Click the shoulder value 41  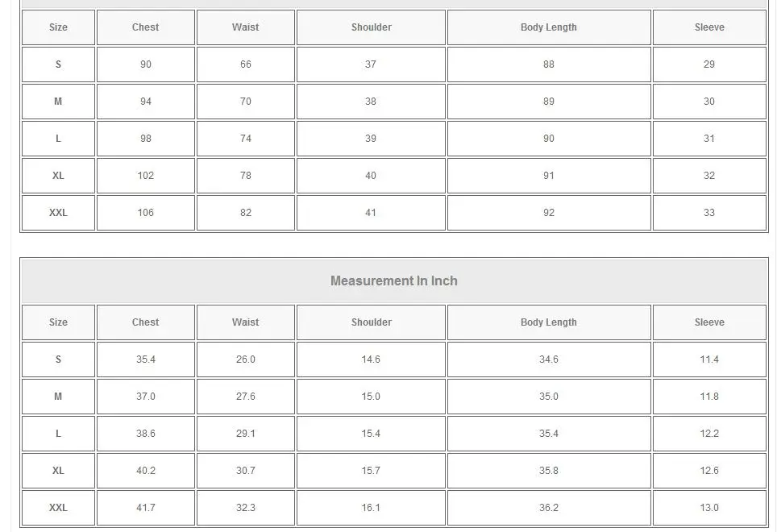pyautogui.click(x=371, y=213)
